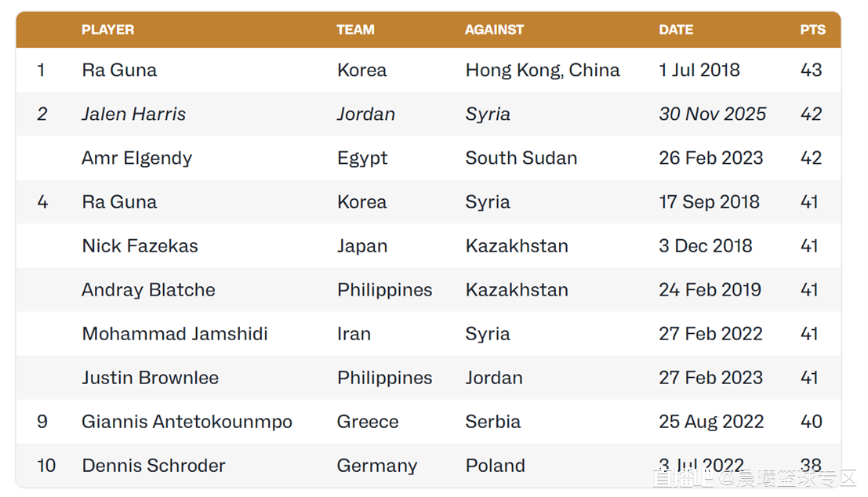Sort by the PTS column header
Screen dimensions: 868x497
(x=812, y=30)
